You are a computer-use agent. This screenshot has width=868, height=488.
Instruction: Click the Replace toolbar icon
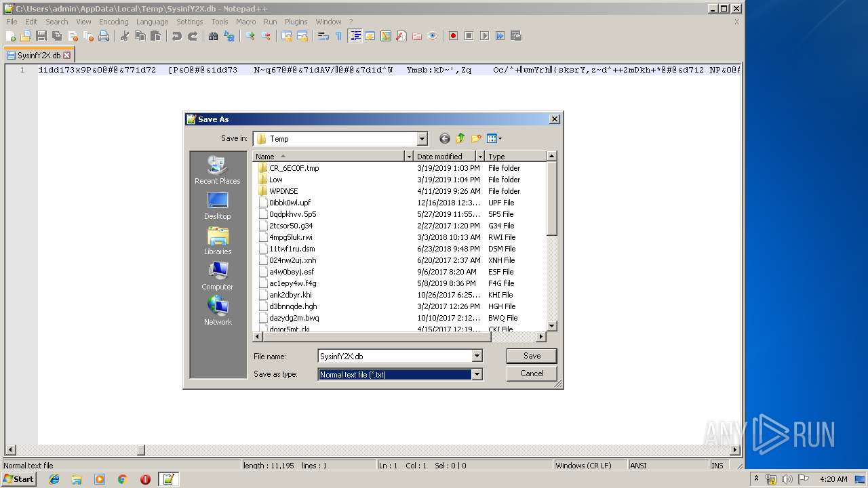point(229,36)
